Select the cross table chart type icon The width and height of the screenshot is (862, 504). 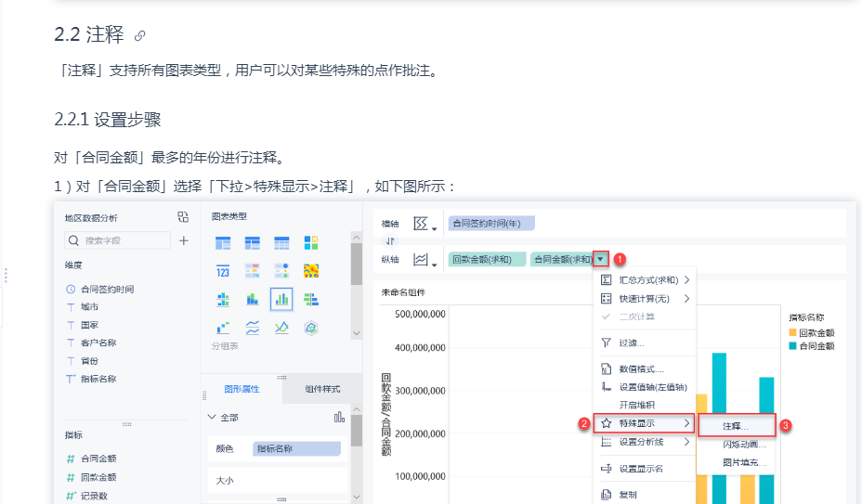click(253, 242)
